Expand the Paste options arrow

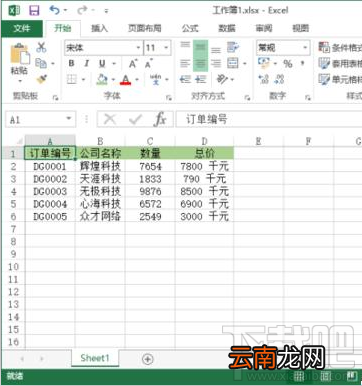coord(20,81)
